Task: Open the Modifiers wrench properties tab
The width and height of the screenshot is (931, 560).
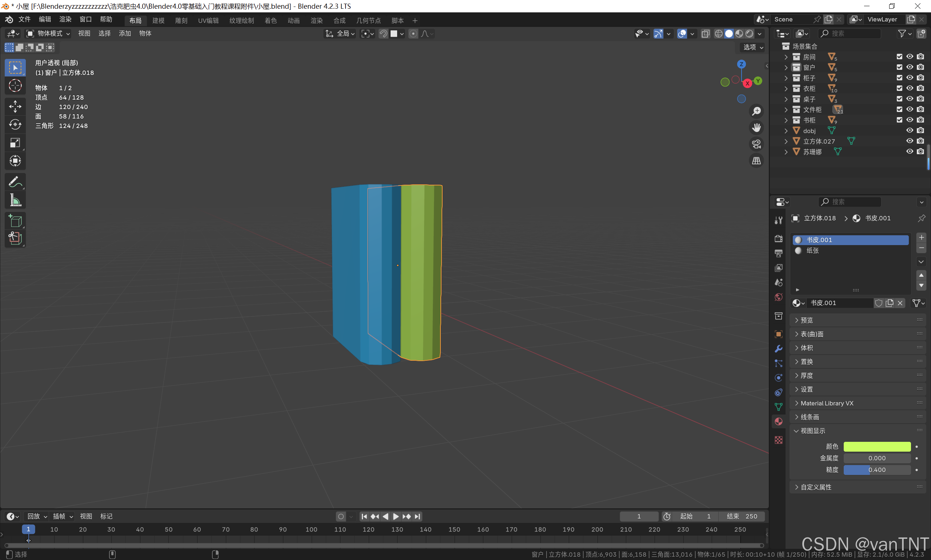Action: (x=778, y=349)
